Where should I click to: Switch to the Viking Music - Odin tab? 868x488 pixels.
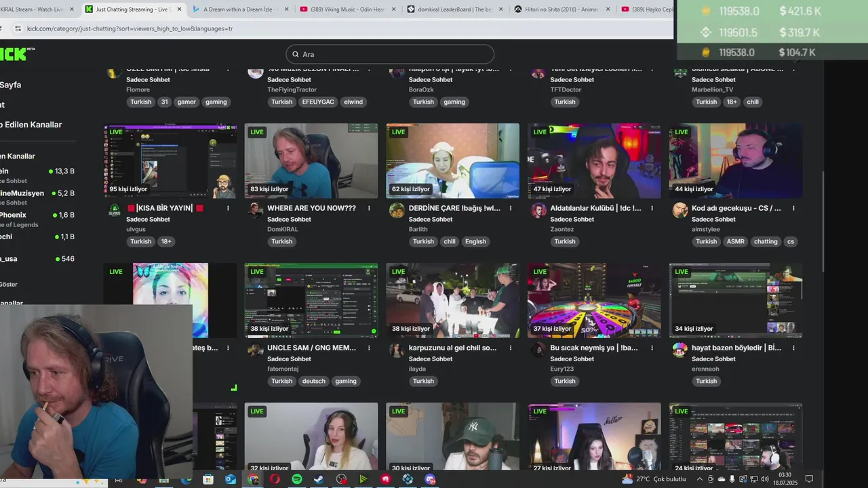pyautogui.click(x=347, y=9)
